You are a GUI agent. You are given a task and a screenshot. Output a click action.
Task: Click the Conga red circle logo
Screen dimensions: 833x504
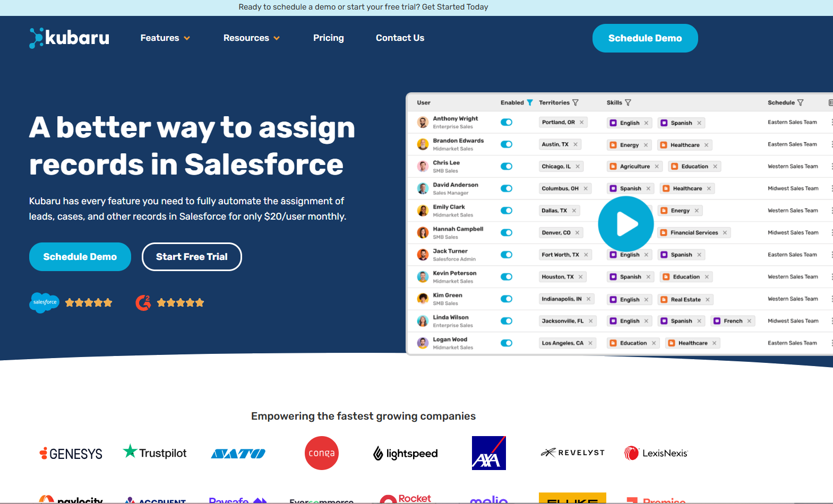click(x=322, y=453)
